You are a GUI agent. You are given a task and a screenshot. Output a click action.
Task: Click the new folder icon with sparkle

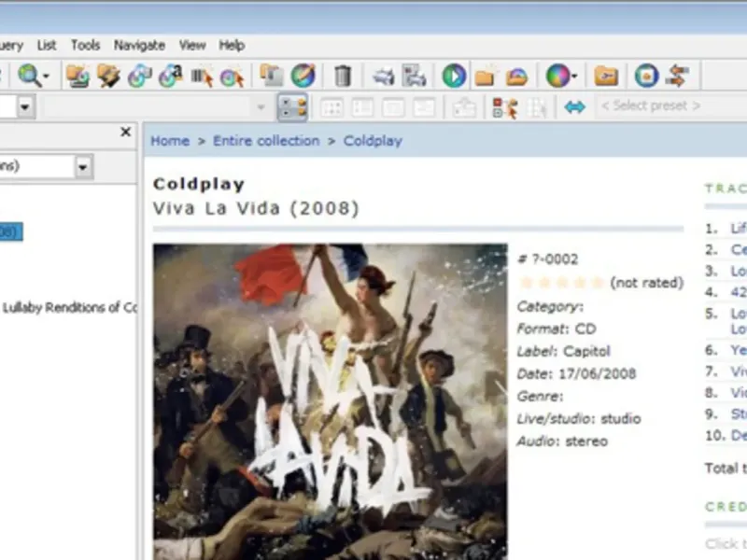tap(485, 77)
